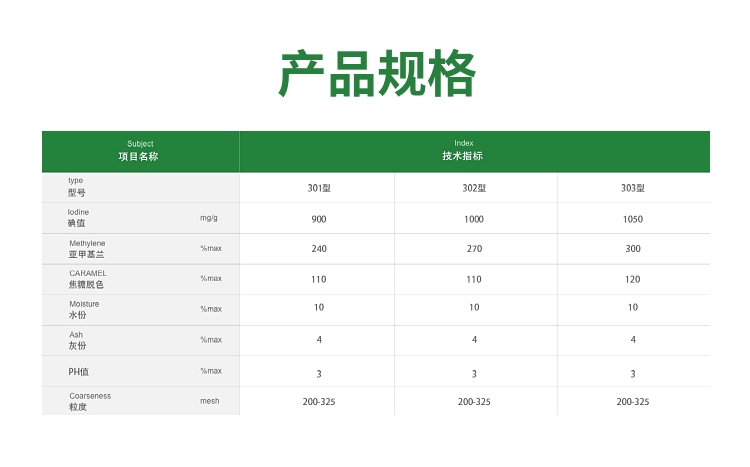Click the Ash 灰份 row label
750x467 pixels.
77,340
